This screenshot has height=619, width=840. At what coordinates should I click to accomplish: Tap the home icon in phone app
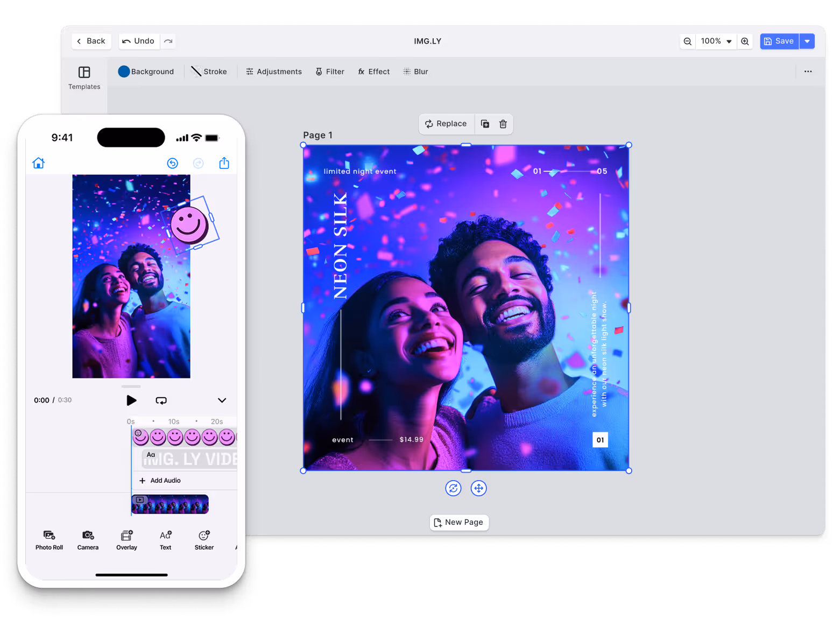click(38, 163)
